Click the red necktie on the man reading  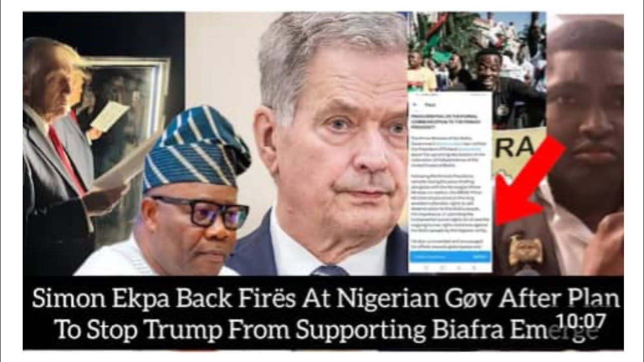click(66, 160)
